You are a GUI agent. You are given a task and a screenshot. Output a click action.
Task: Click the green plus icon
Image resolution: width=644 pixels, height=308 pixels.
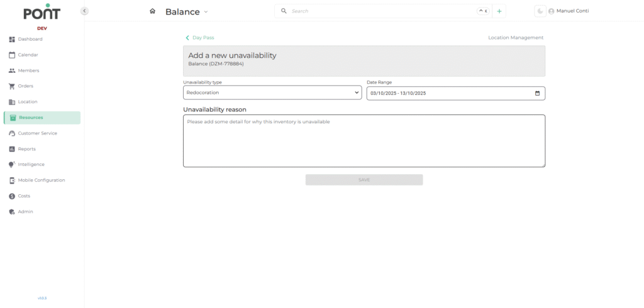pyautogui.click(x=499, y=11)
